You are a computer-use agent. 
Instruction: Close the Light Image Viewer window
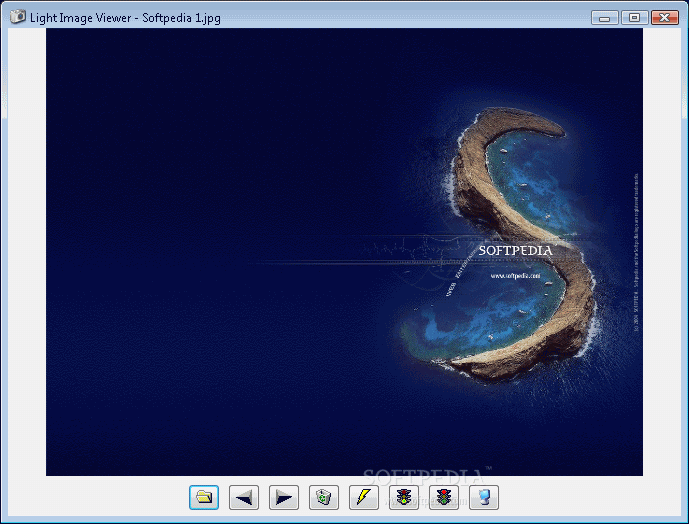tap(664, 18)
